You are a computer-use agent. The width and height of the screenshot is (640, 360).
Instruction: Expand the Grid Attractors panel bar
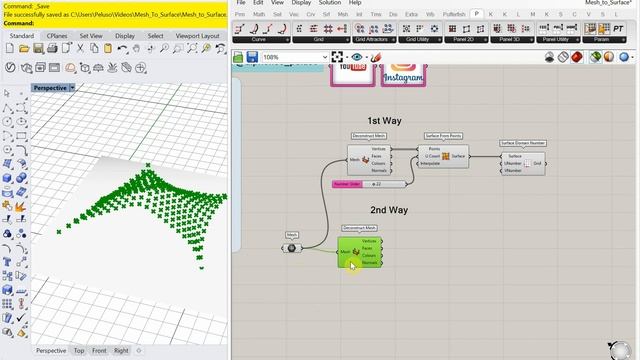coord(374,40)
